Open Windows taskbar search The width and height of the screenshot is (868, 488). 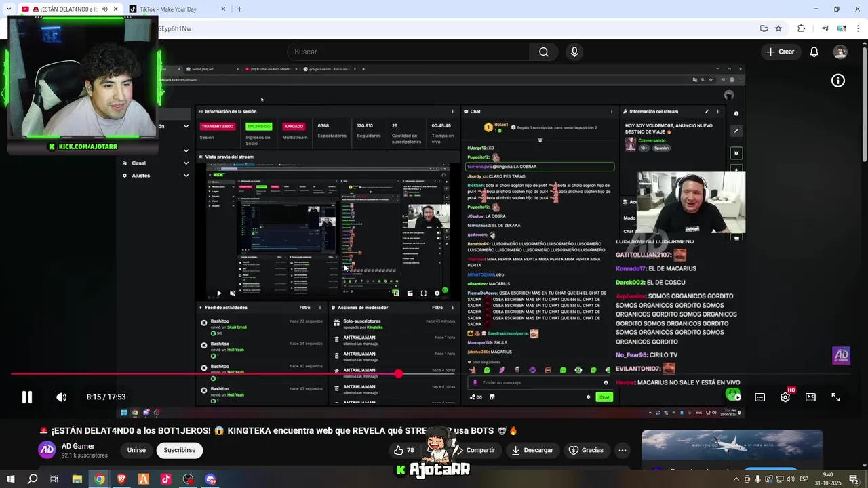(33, 479)
